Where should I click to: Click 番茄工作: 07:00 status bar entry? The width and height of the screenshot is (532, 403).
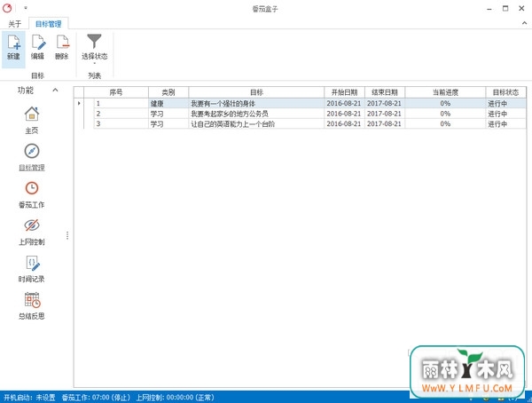(x=96, y=397)
